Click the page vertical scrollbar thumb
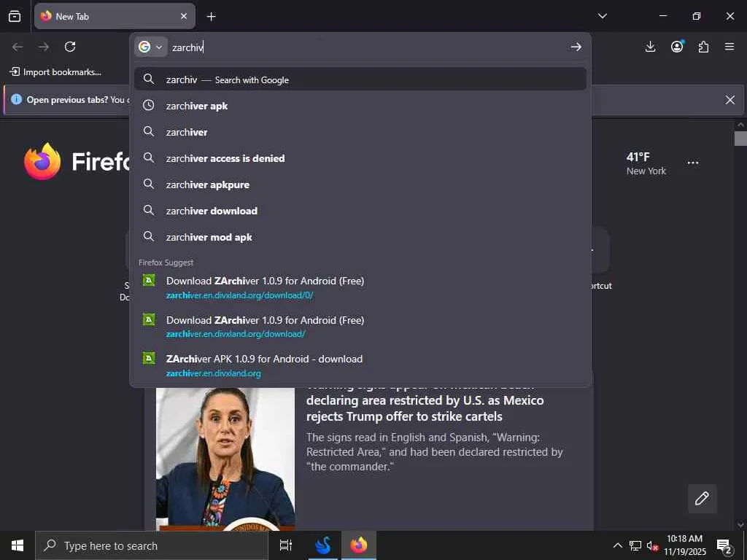Image resolution: width=747 pixels, height=560 pixels. click(740, 139)
